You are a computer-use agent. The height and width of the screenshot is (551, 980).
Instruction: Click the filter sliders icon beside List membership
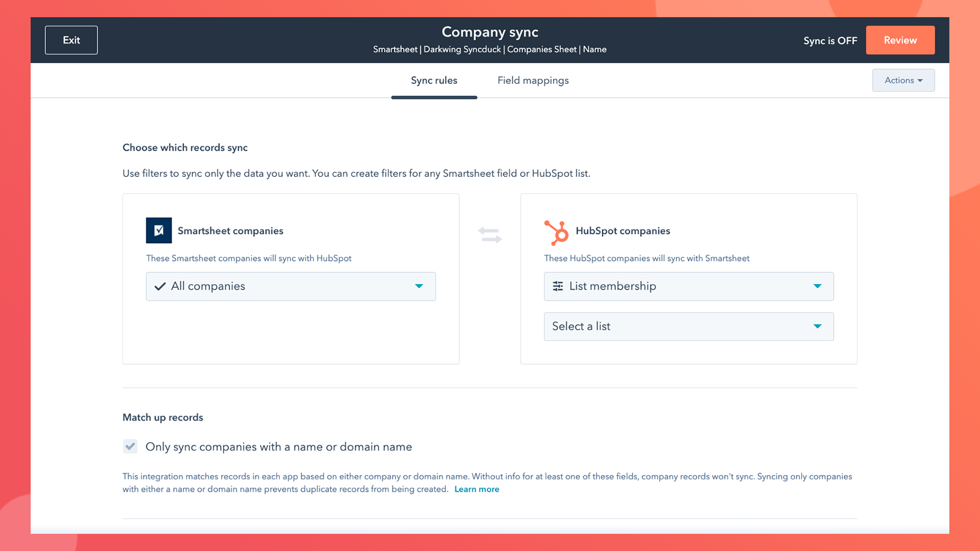coord(558,287)
